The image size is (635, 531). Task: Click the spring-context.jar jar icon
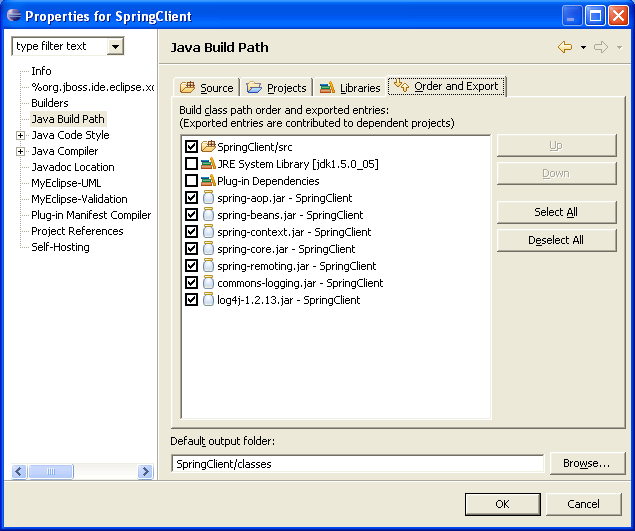pos(208,231)
